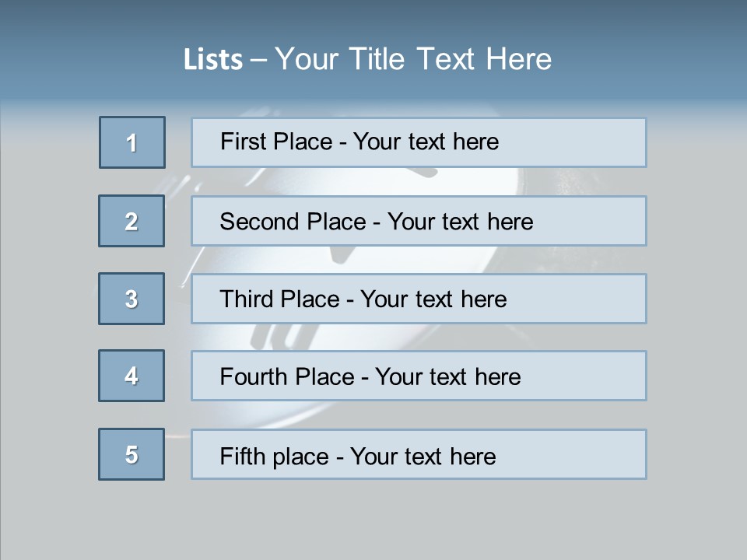Select the number 4 box

click(x=132, y=376)
